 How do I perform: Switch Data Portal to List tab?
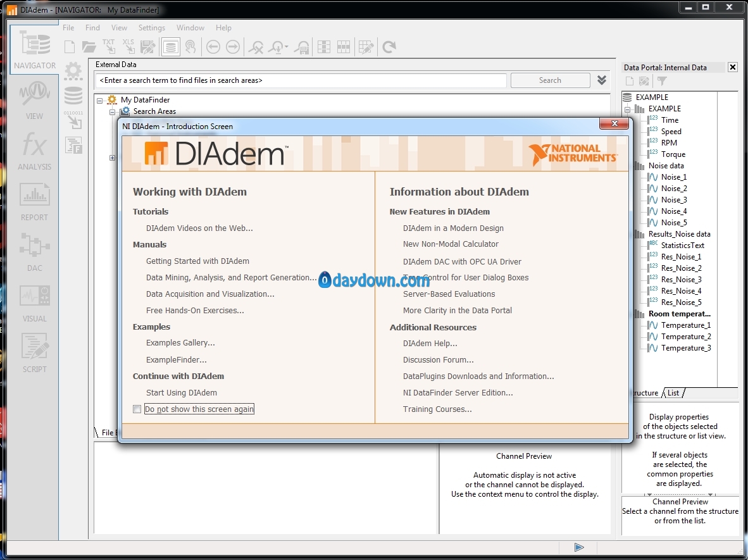tap(673, 392)
